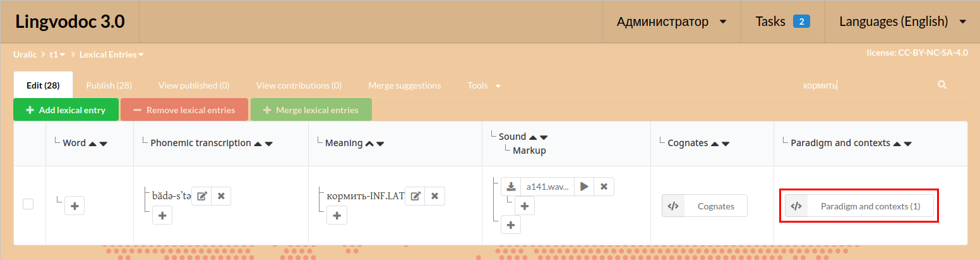Go to Lingvodoc 3.0 home
This screenshot has width=980, height=260.
(70, 22)
